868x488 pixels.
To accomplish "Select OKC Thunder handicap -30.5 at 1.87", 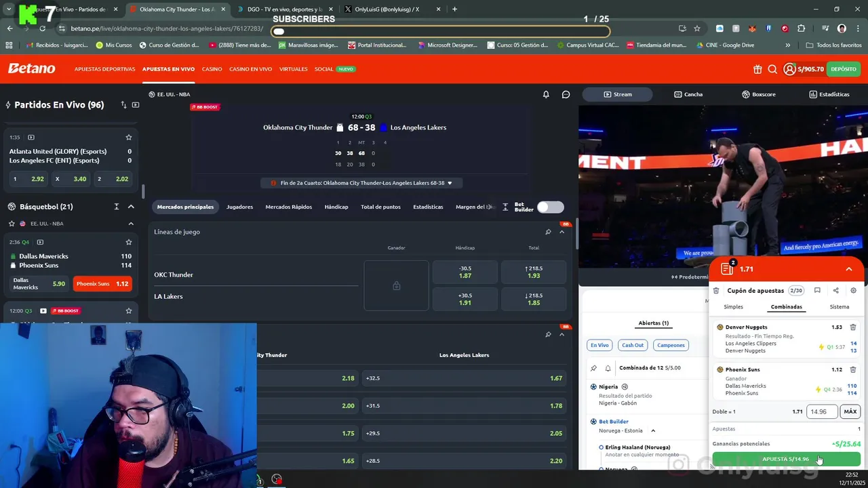I will (x=465, y=272).
